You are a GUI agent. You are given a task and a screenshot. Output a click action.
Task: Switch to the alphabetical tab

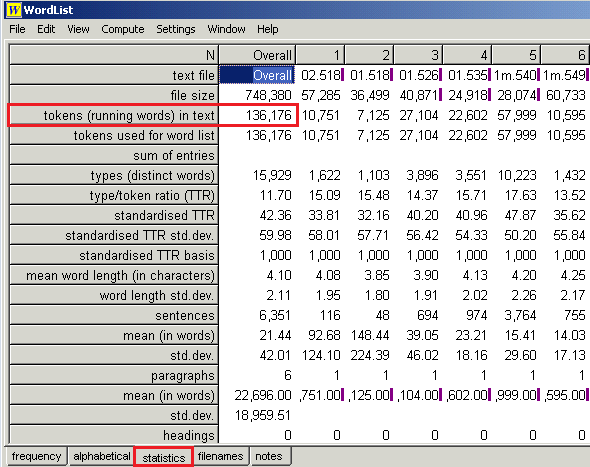[x=102, y=456]
